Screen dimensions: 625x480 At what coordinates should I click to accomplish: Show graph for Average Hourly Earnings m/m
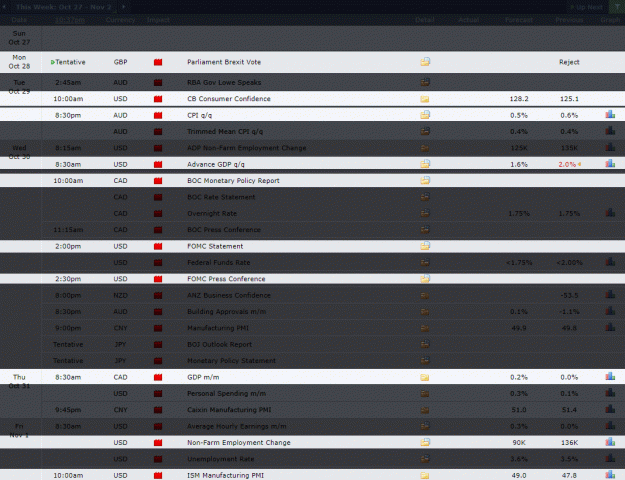point(610,426)
